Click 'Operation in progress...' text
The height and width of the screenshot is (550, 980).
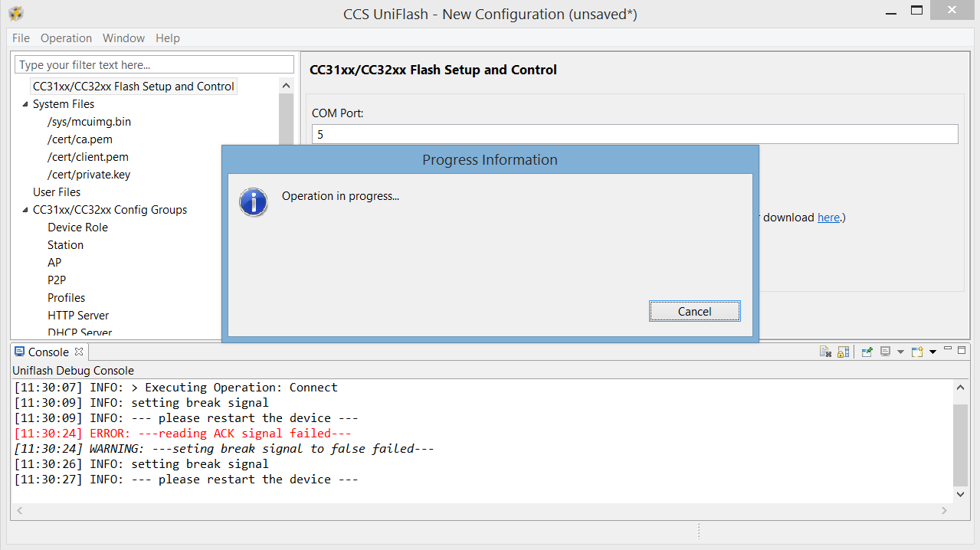click(x=340, y=196)
